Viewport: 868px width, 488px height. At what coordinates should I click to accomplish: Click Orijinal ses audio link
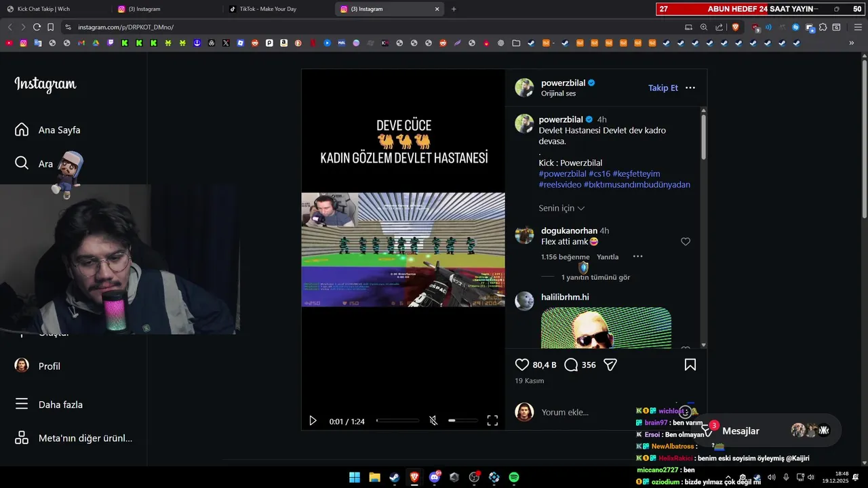click(x=558, y=94)
